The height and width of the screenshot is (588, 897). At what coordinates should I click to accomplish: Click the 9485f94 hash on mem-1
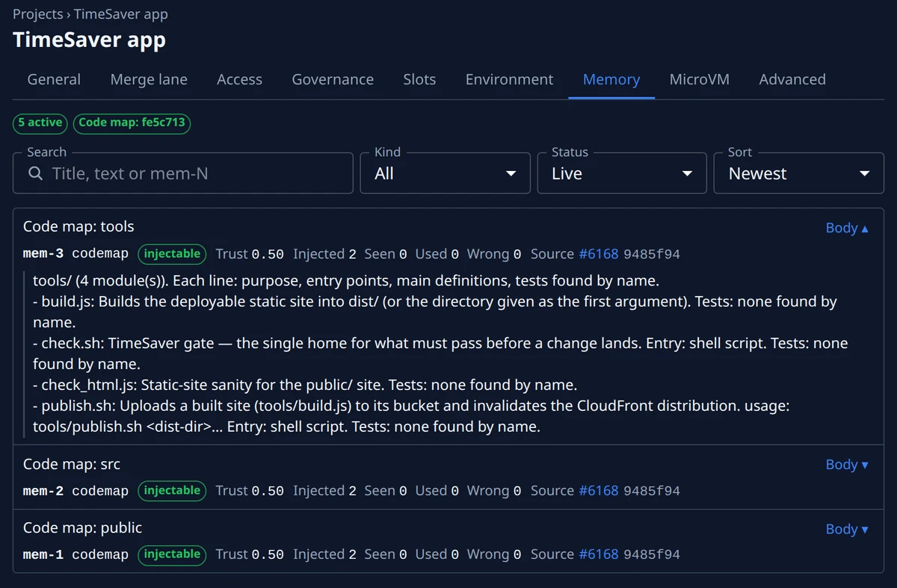coord(652,554)
